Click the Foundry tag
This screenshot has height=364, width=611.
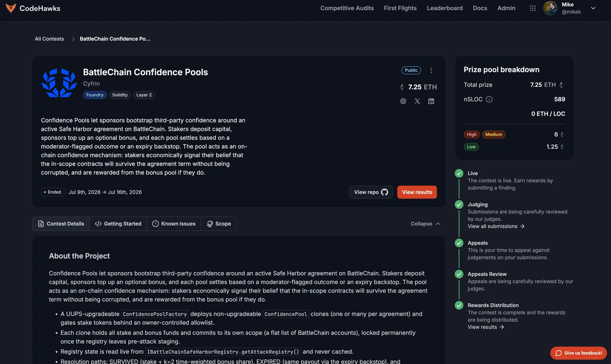click(95, 95)
